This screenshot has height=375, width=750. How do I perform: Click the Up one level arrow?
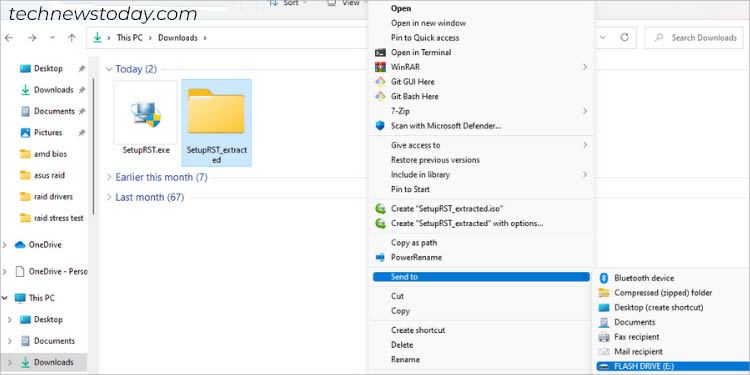pyautogui.click(x=72, y=38)
